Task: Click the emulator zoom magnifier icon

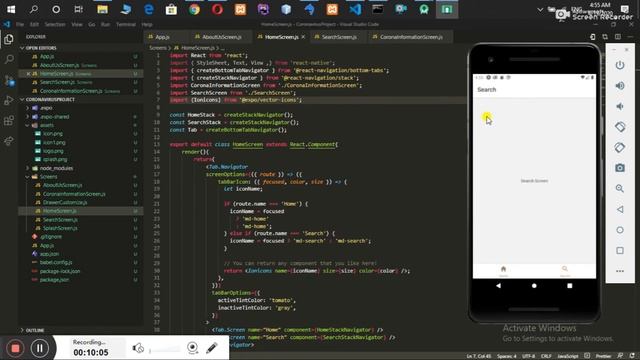Action: pos(620,189)
